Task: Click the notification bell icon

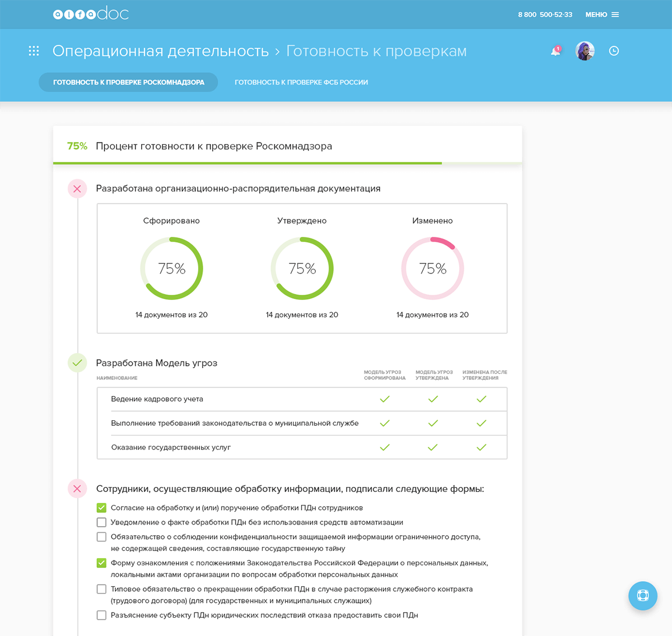Action: click(556, 51)
